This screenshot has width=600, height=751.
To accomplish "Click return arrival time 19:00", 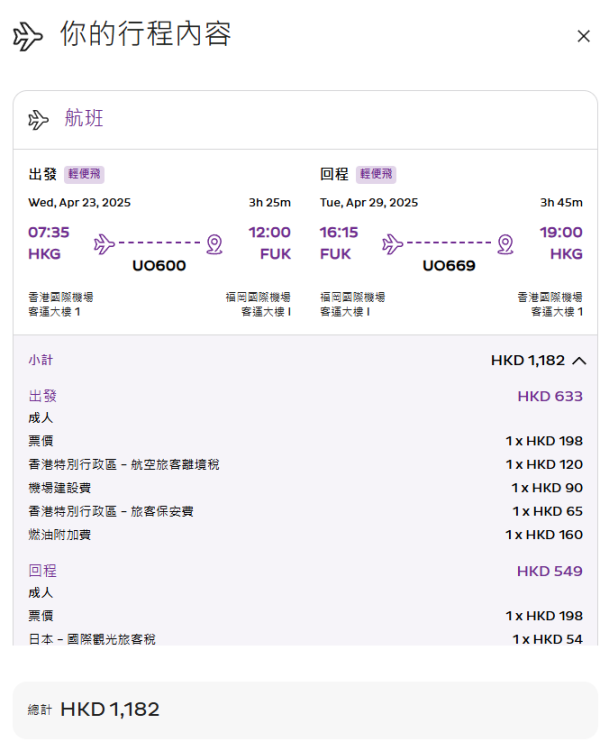I will pos(561,232).
